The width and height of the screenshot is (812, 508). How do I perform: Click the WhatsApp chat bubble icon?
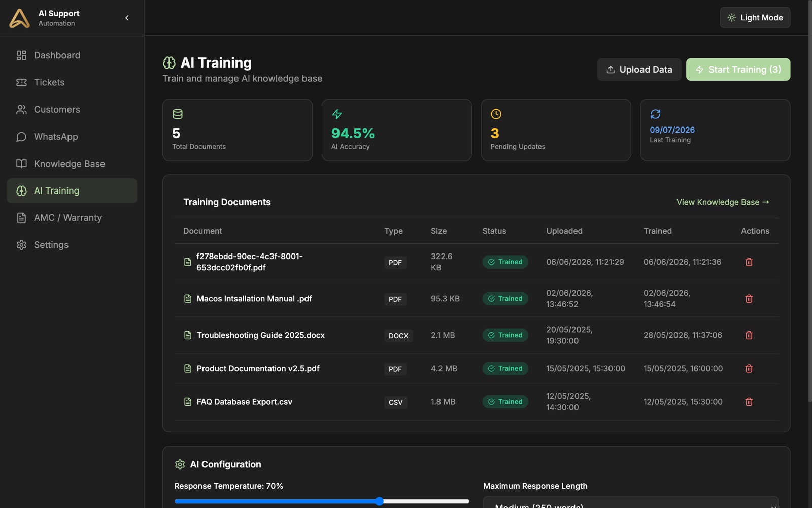click(21, 137)
